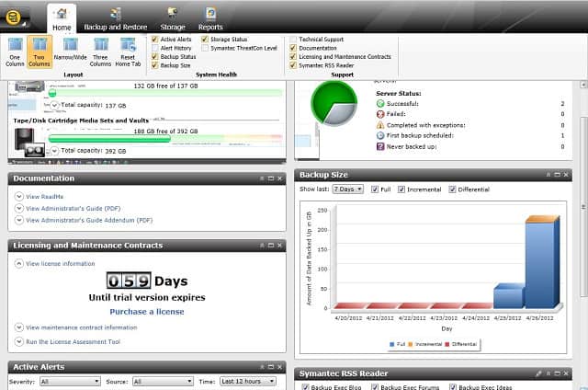Expand the 137 GB Total capacity chevron
The width and height of the screenshot is (588, 390).
tap(54, 105)
